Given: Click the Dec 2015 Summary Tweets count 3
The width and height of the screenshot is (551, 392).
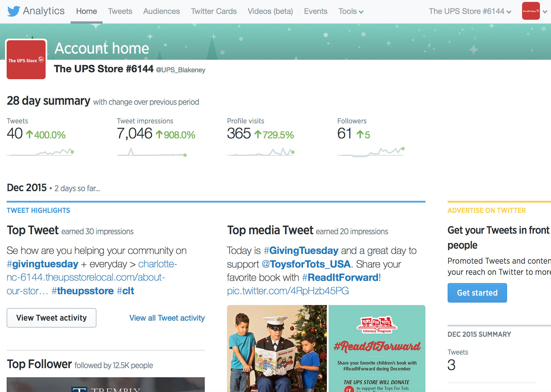Looking at the screenshot, I should [451, 365].
